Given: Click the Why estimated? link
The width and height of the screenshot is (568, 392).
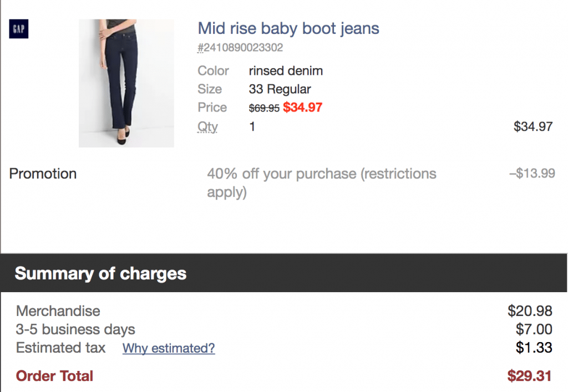Looking at the screenshot, I should (x=168, y=348).
